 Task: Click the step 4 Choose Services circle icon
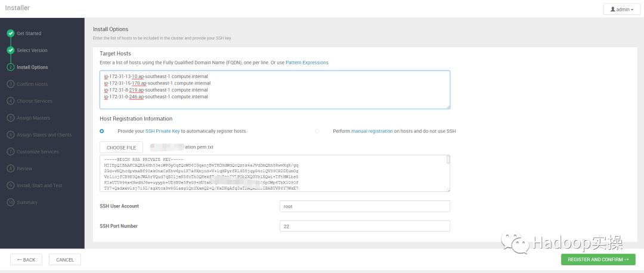coord(10,101)
